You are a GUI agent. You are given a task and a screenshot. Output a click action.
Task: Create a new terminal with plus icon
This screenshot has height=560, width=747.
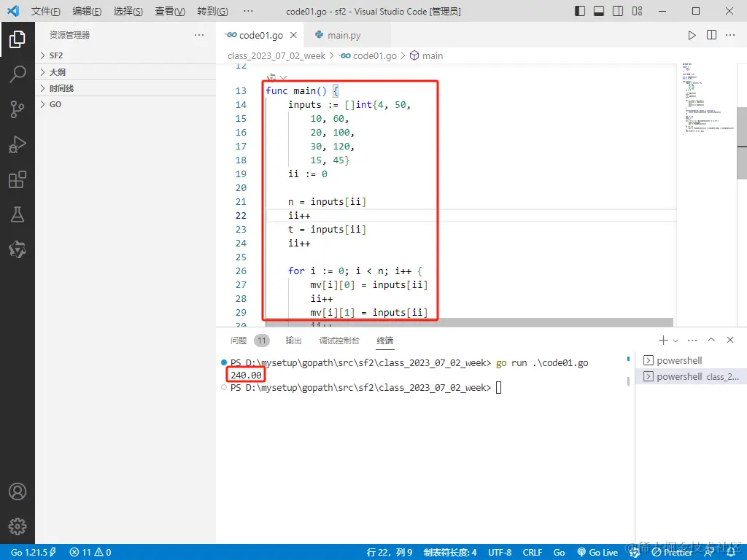pos(662,340)
